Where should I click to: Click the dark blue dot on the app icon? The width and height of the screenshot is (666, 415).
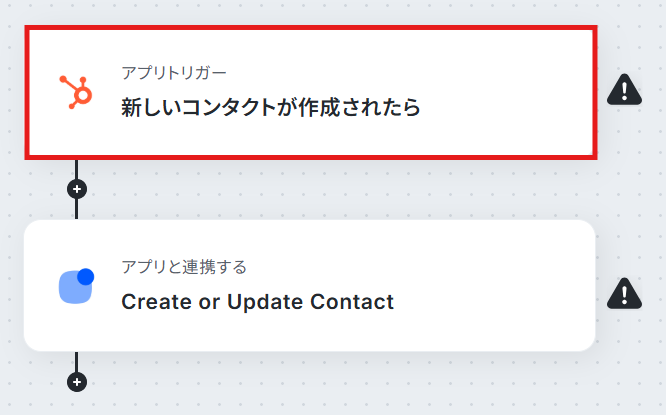(x=85, y=276)
